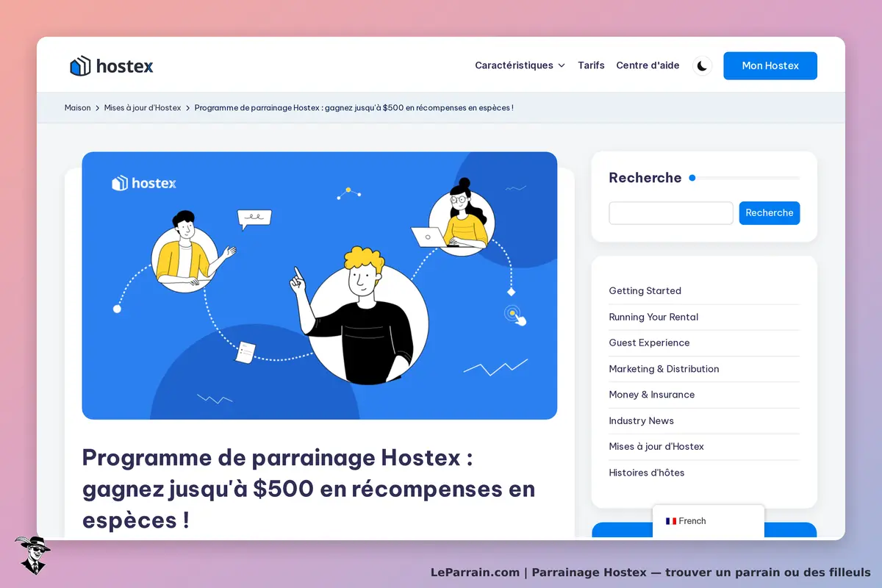Click the French flag icon
This screenshot has width=882, height=588.
click(x=671, y=521)
